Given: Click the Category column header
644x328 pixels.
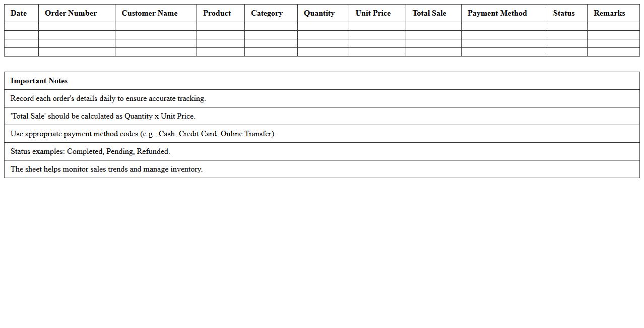Looking at the screenshot, I should (x=267, y=13).
